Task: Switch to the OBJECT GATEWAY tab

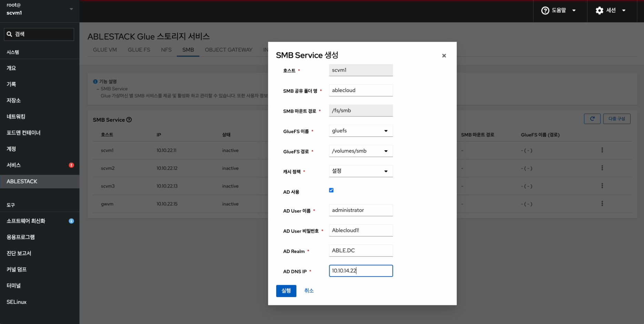Action: point(228,50)
